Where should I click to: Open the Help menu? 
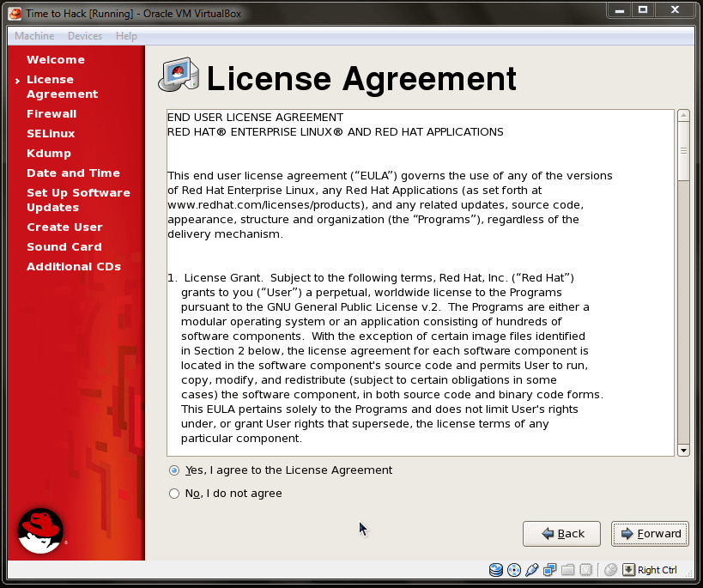click(x=126, y=36)
